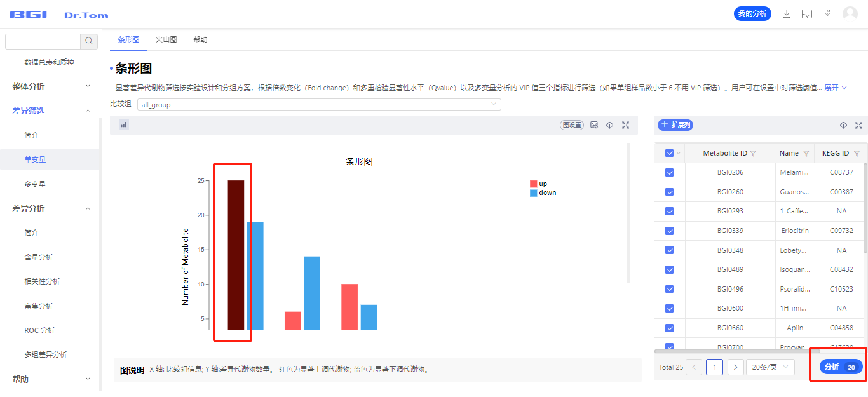Toggle checkbox for BGI0339 Eriocitrin row
The height and width of the screenshot is (397, 868).
click(x=669, y=231)
